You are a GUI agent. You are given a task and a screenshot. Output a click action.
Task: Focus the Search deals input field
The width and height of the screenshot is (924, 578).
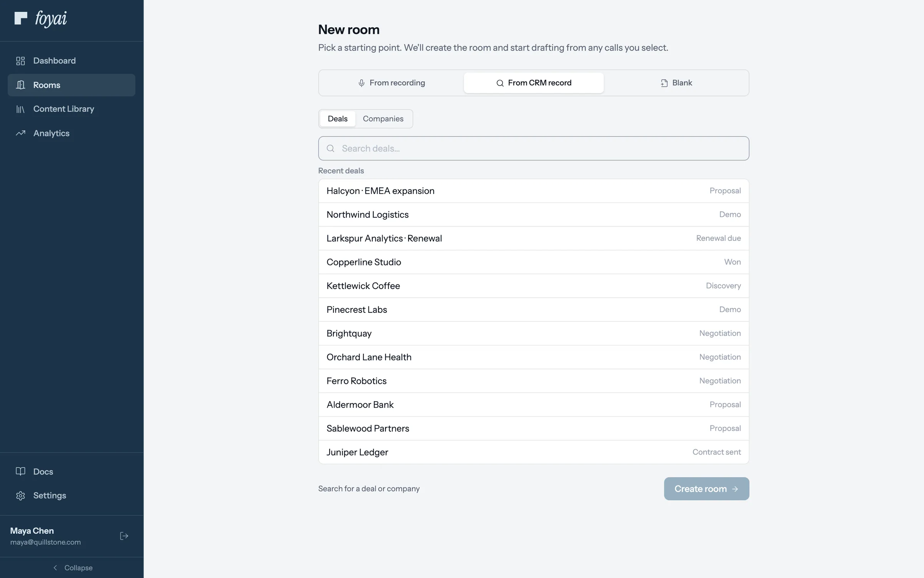point(534,148)
